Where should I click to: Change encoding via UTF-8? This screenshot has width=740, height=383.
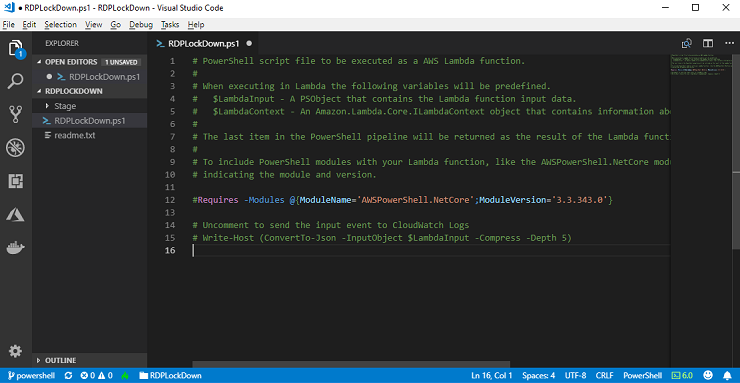click(x=575, y=375)
